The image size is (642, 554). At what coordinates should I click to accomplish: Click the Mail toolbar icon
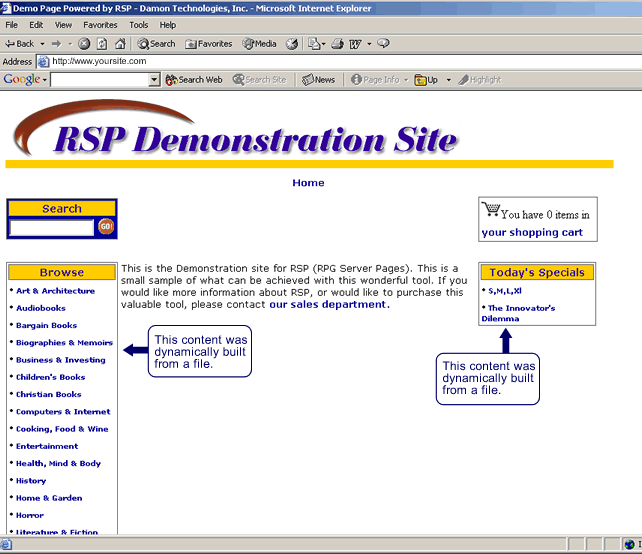point(316,43)
